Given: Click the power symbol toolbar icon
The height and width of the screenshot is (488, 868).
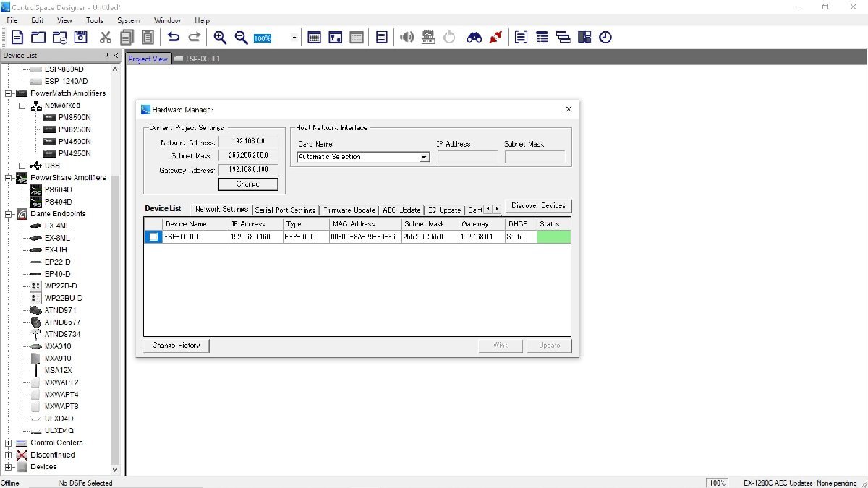Looking at the screenshot, I should click(x=449, y=37).
